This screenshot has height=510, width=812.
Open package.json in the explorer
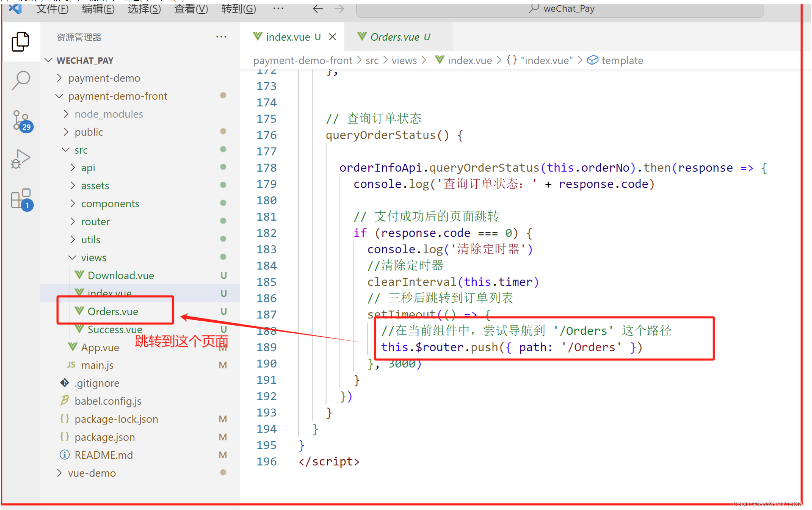click(x=140, y=437)
